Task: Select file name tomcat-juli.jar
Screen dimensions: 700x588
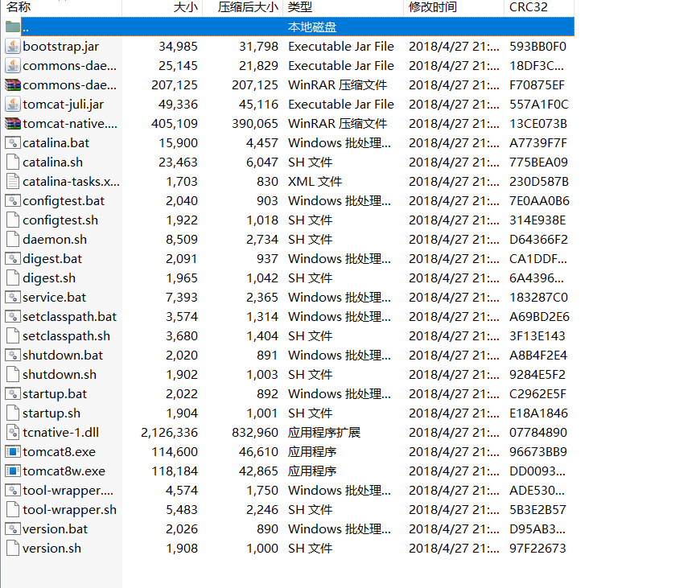Action: 63,105
